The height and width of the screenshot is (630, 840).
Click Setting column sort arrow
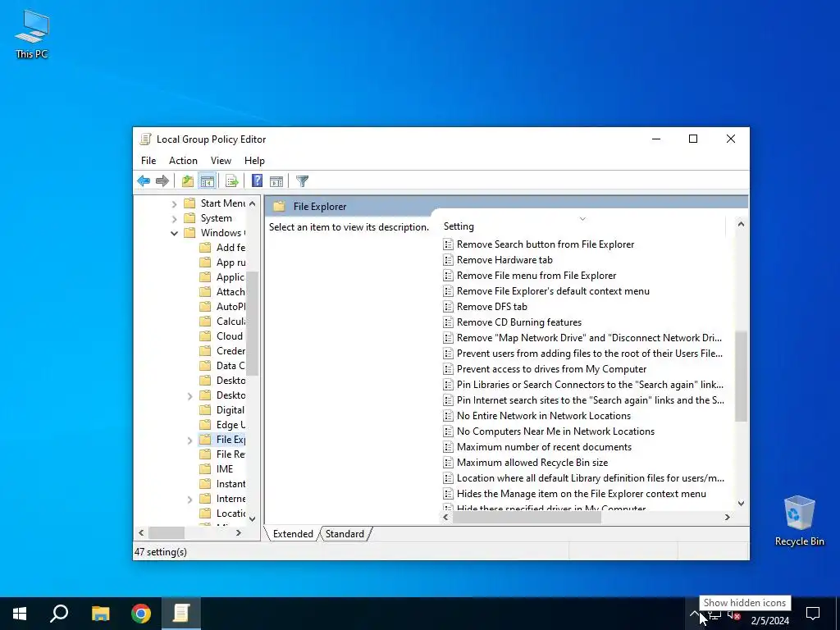[x=583, y=218]
